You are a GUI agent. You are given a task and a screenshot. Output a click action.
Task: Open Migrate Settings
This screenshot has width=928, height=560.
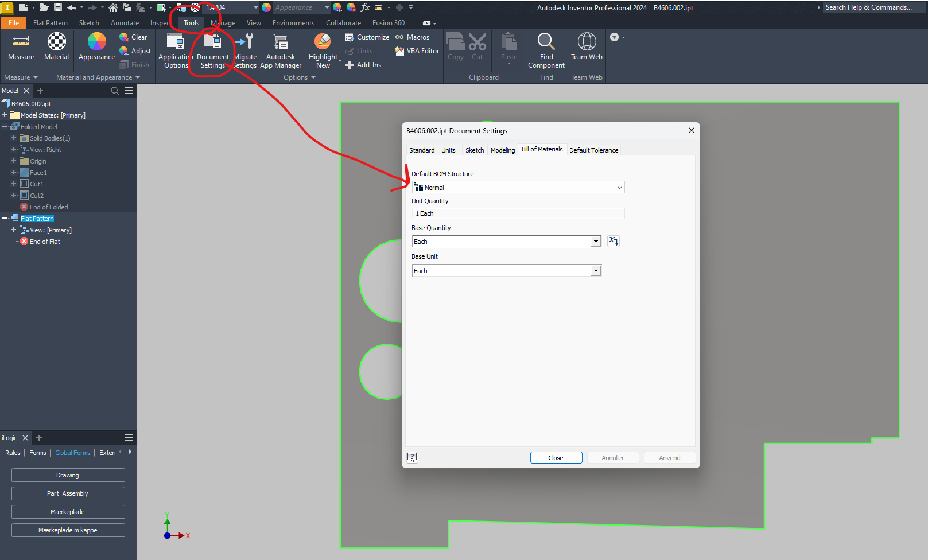coord(245,49)
